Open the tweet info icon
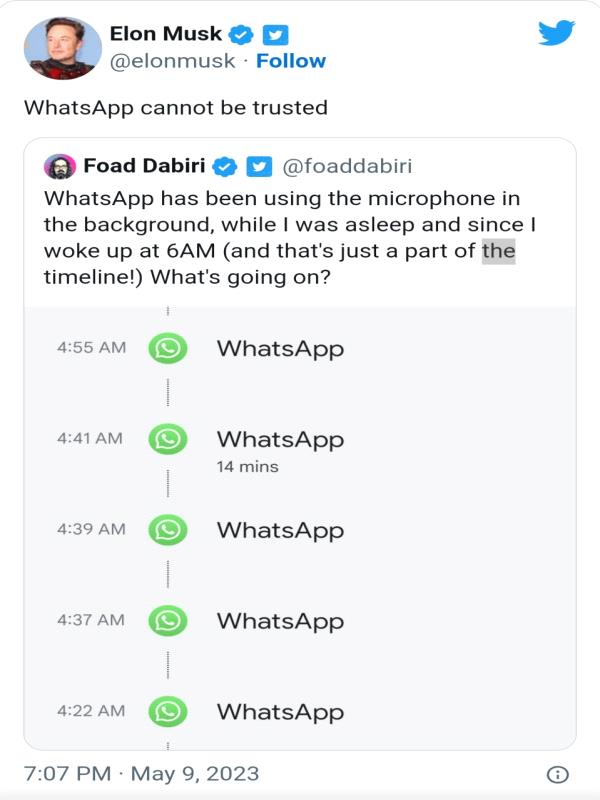 (x=558, y=774)
